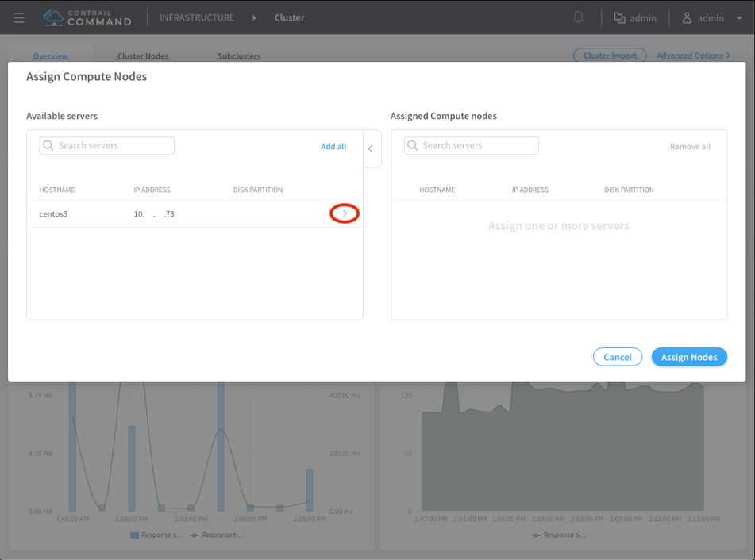Collapse the Available servers panel with chevron
This screenshot has height=560, width=755.
(x=371, y=148)
